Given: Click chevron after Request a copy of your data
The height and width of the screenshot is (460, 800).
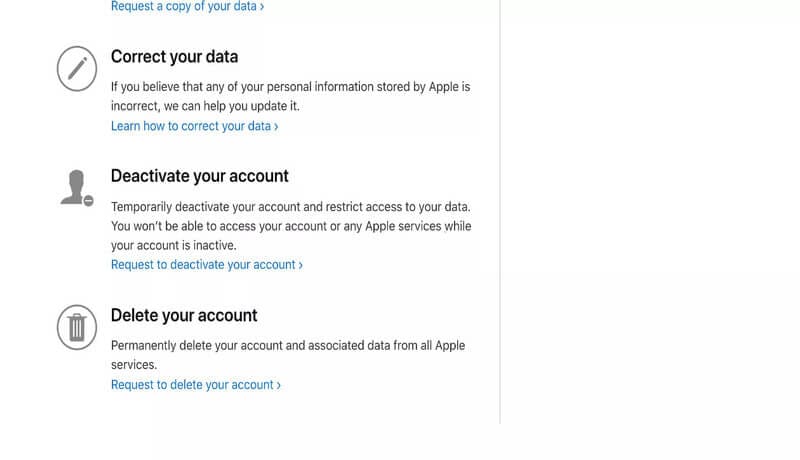Looking at the screenshot, I should coord(262,7).
